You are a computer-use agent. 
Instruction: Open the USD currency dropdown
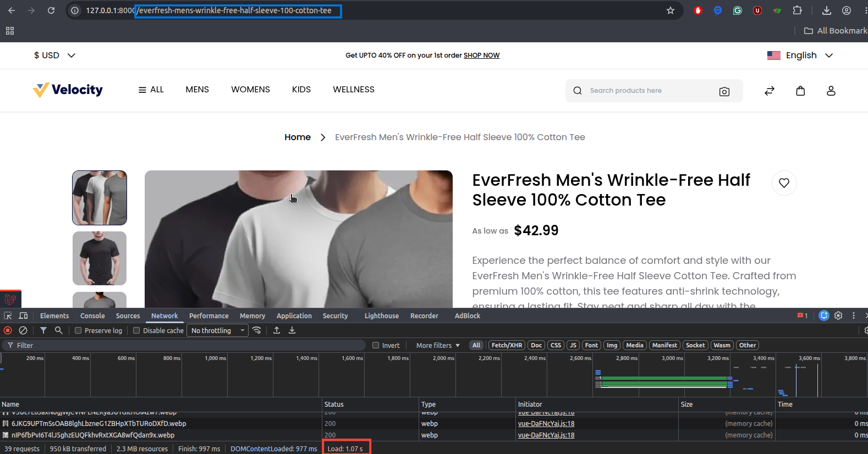coord(54,56)
